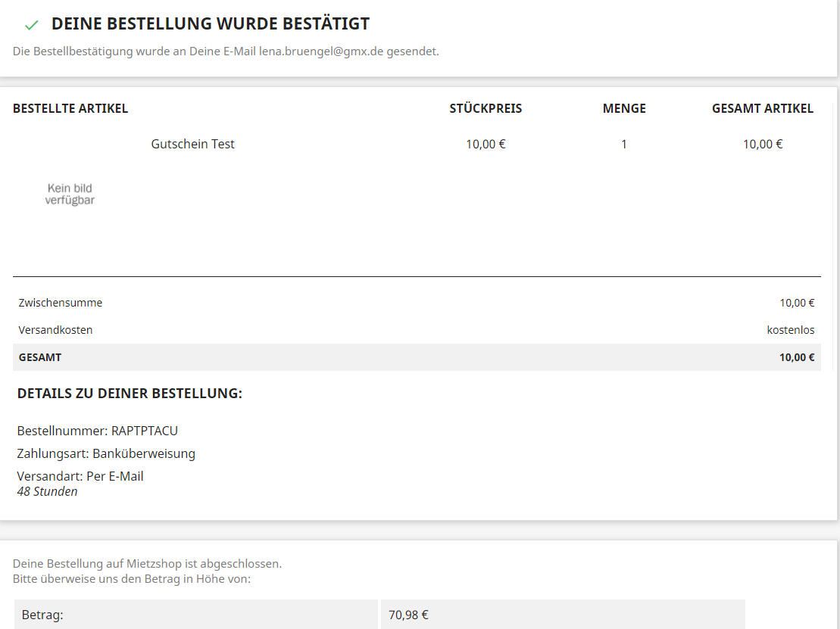Image resolution: width=840 pixels, height=629 pixels.
Task: Select the heading 'DEINE BESTELLUNG WURDE BESTÄTIGT'
Action: (211, 23)
